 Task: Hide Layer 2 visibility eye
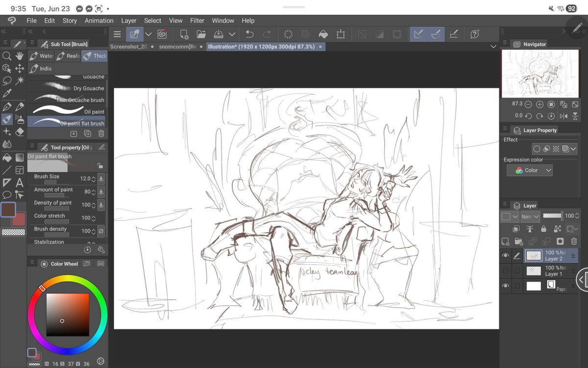pos(505,256)
